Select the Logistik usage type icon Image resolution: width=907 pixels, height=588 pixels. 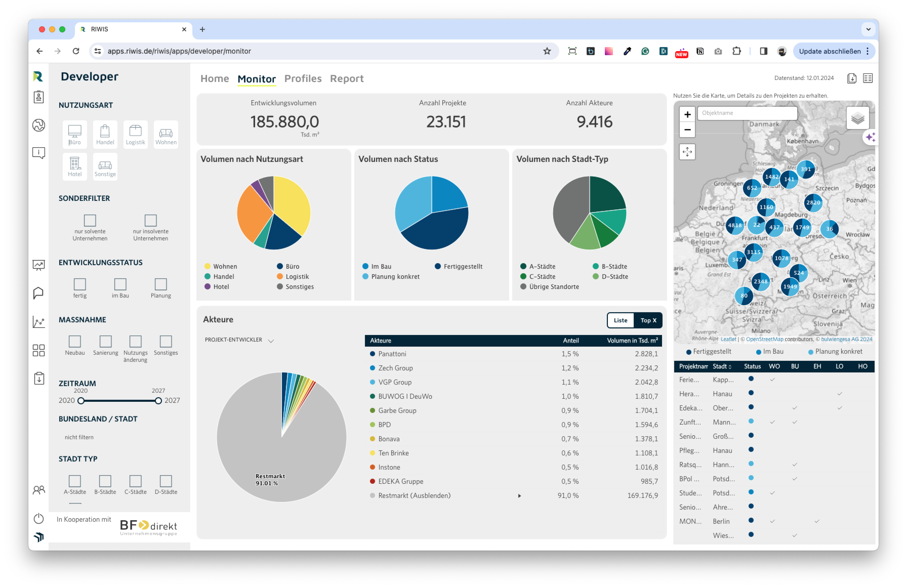point(135,134)
